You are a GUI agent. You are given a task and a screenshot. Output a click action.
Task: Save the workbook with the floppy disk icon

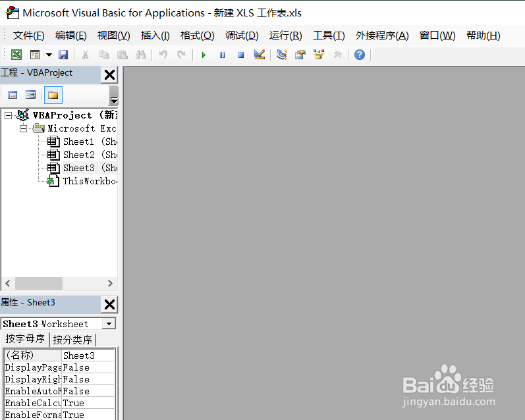[x=63, y=55]
